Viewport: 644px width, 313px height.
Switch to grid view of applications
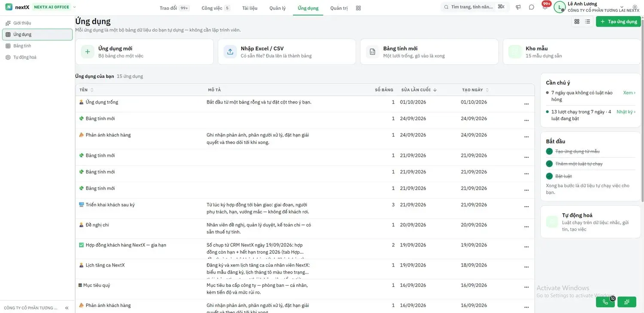click(577, 21)
